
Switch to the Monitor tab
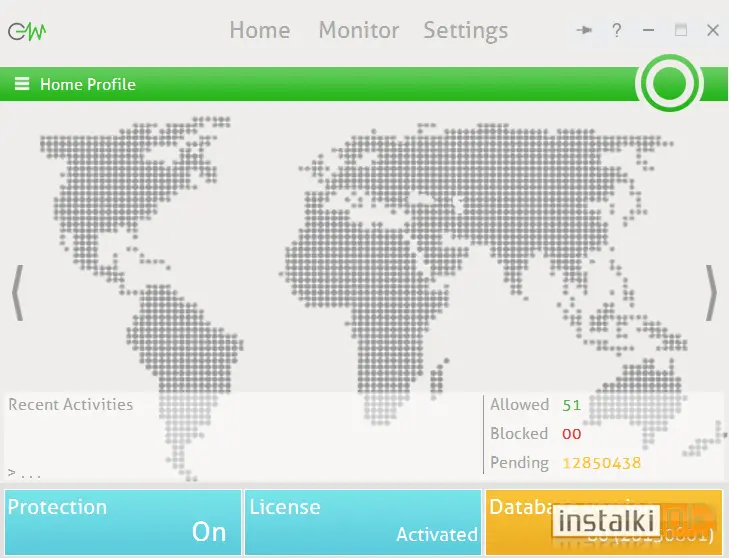coord(358,30)
